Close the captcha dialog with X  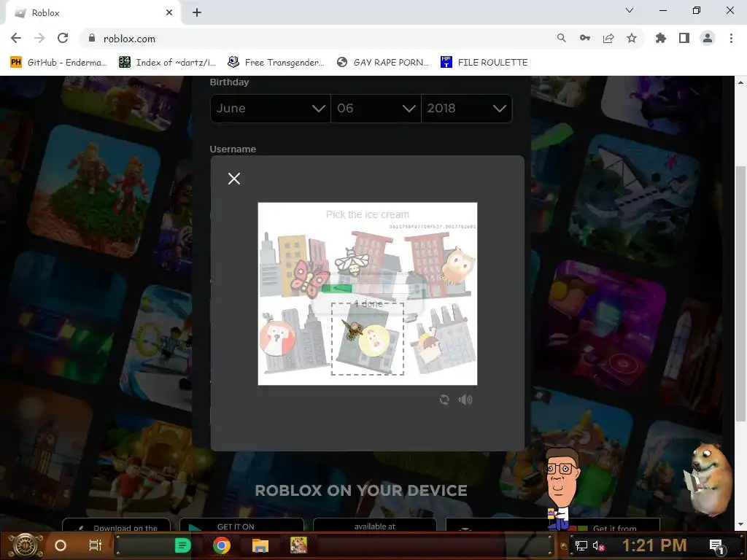(234, 179)
